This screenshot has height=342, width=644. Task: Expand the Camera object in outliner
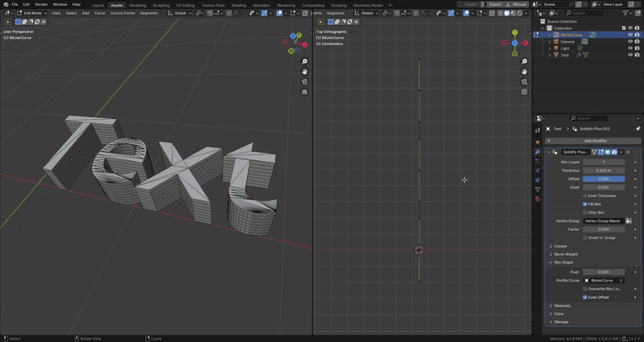pos(550,42)
